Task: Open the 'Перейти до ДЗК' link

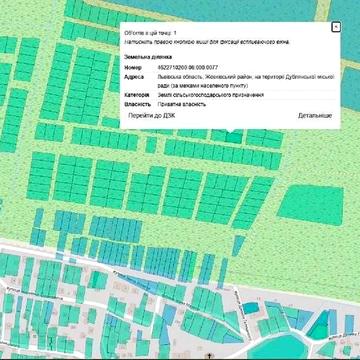Action: 152,115
